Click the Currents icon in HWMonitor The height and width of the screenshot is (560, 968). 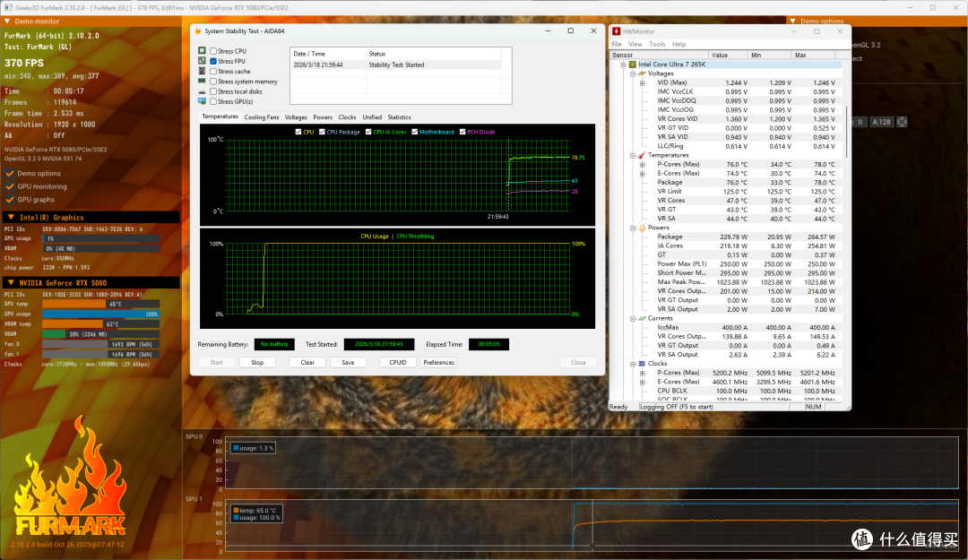pyautogui.click(x=642, y=319)
